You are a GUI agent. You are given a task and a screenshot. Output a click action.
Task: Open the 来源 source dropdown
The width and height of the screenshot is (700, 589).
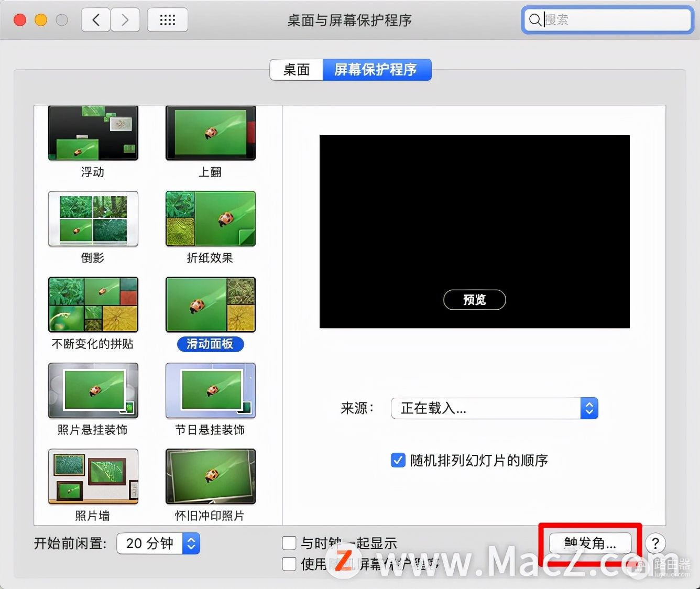[495, 408]
